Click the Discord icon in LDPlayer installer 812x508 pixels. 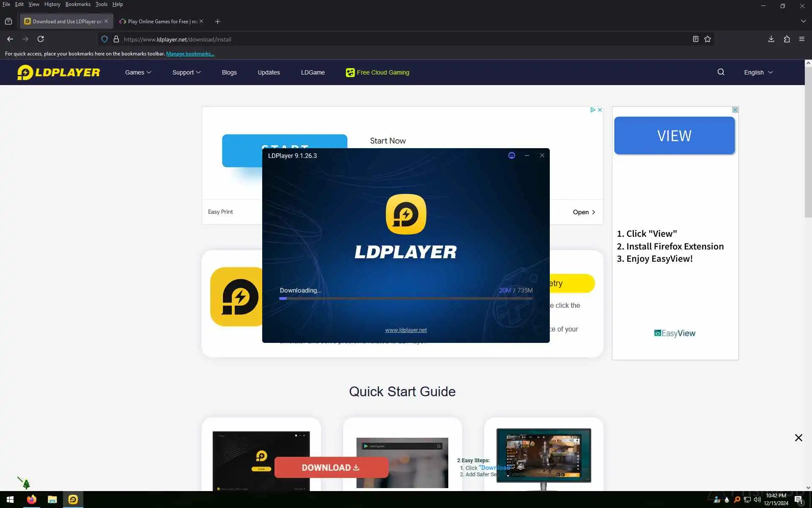tap(511, 155)
